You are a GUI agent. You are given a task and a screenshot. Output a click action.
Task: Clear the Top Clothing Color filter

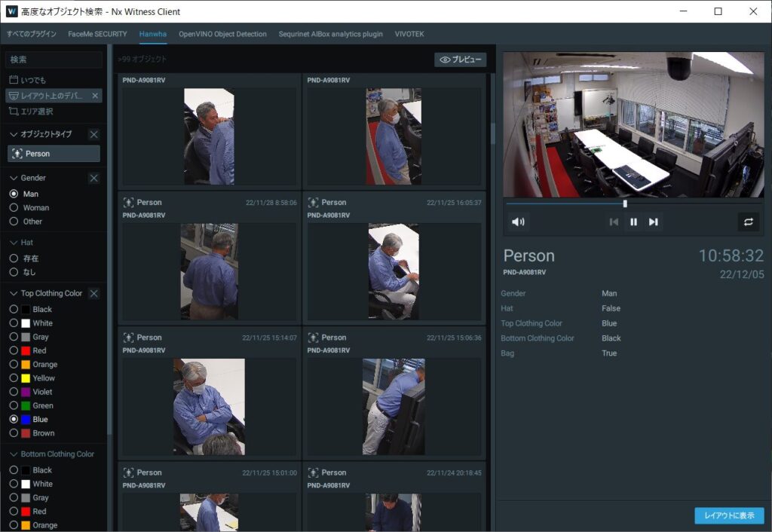[93, 294]
